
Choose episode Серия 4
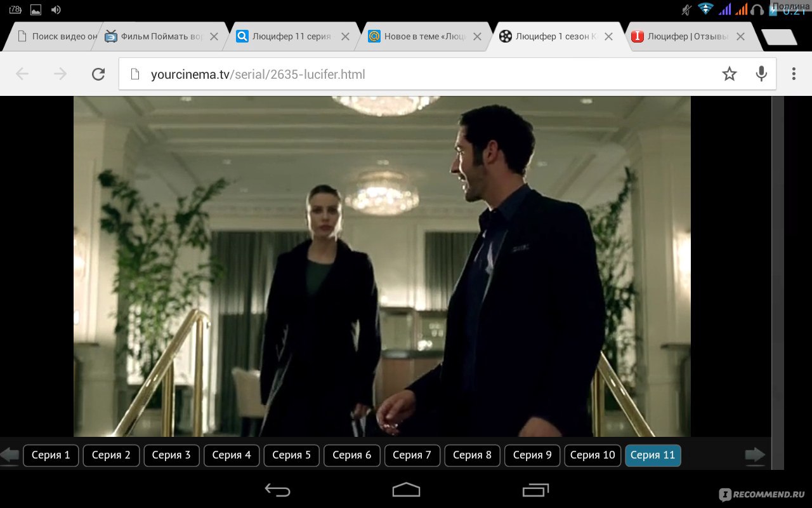232,455
